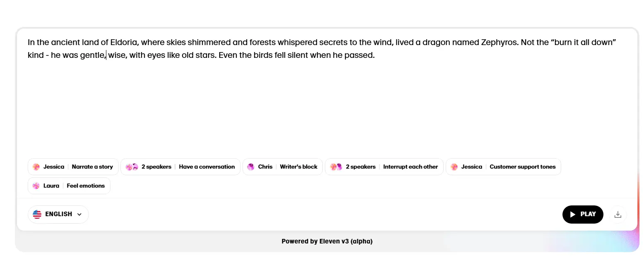
Task: Click the 2 speakers label on conversation chip
Action: click(x=156, y=167)
